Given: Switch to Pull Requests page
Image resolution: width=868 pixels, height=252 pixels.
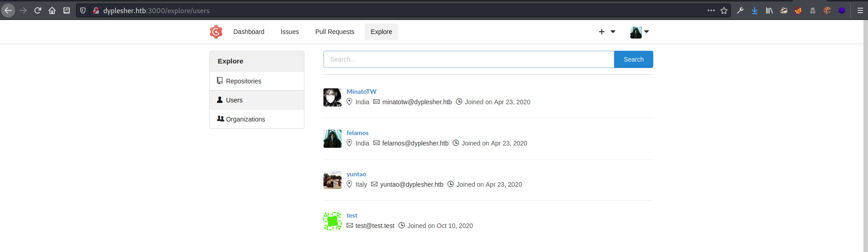Looking at the screenshot, I should pos(334,32).
